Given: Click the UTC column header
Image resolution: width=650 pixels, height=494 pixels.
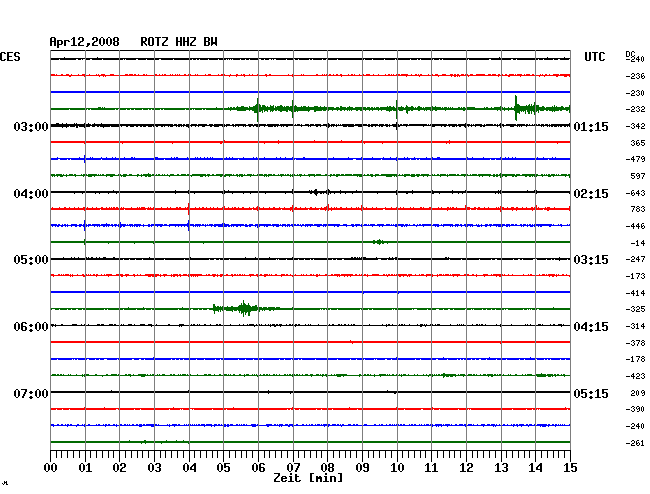Looking at the screenshot, I should pos(594,57).
